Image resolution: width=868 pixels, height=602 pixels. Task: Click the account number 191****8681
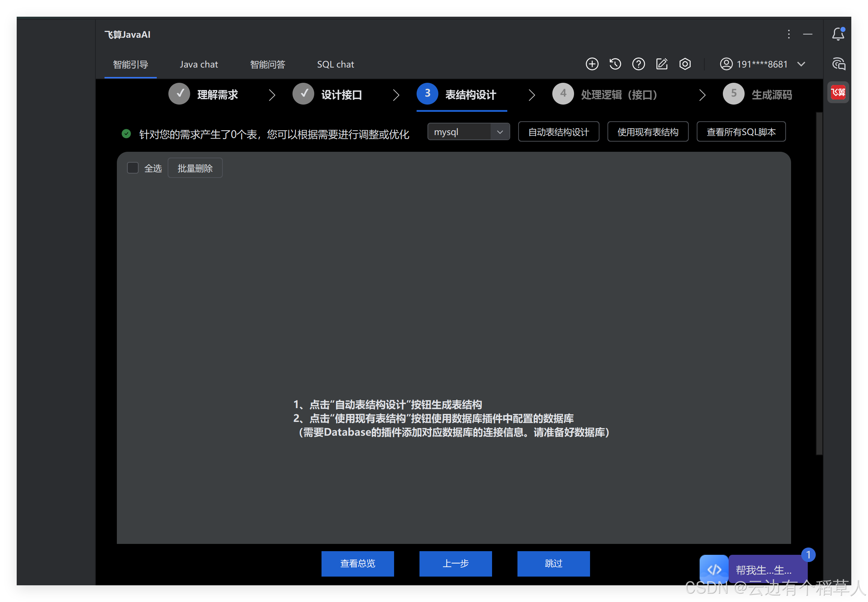point(762,65)
